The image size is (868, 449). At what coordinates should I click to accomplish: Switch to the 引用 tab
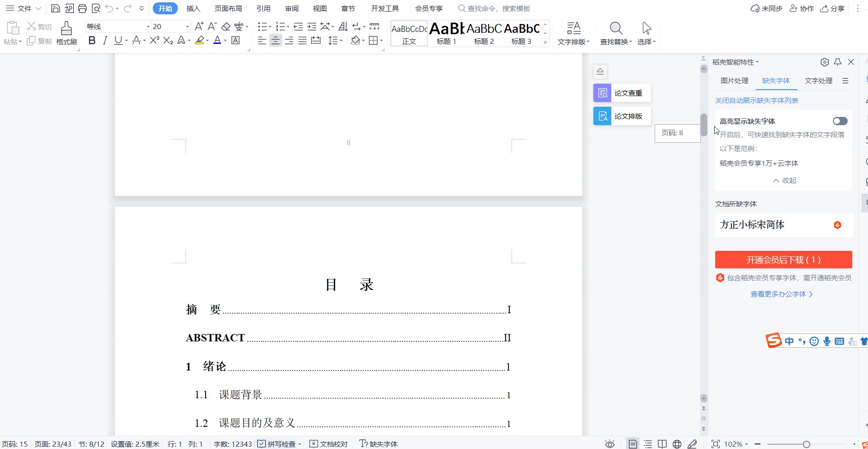tap(264, 8)
